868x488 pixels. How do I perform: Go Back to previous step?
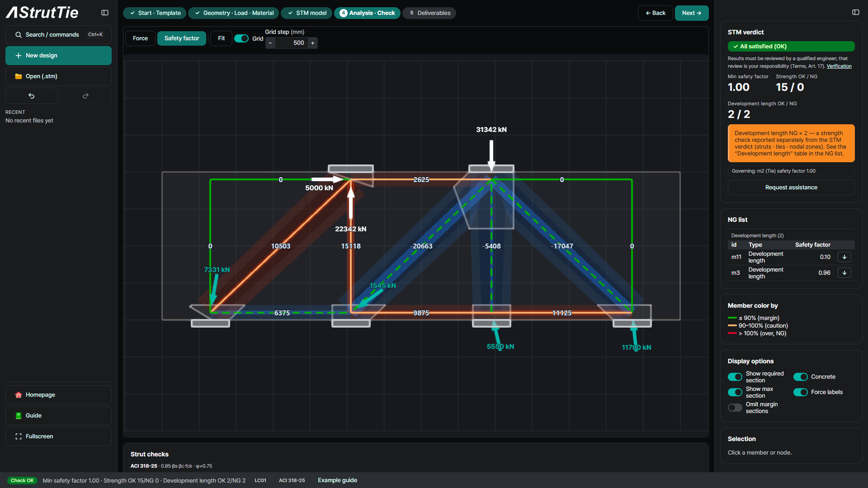coord(656,13)
